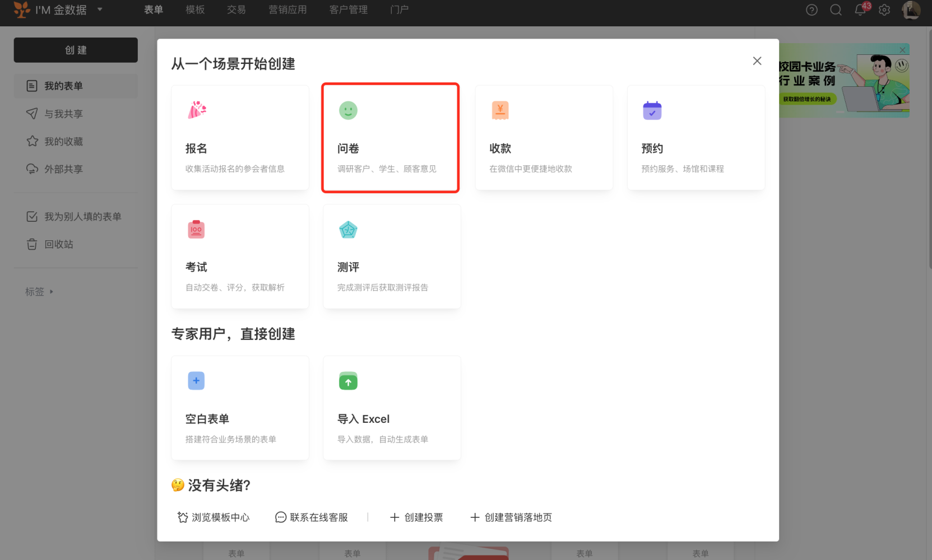The image size is (932, 560).
Task: Open the notifications bell icon
Action: point(860,10)
